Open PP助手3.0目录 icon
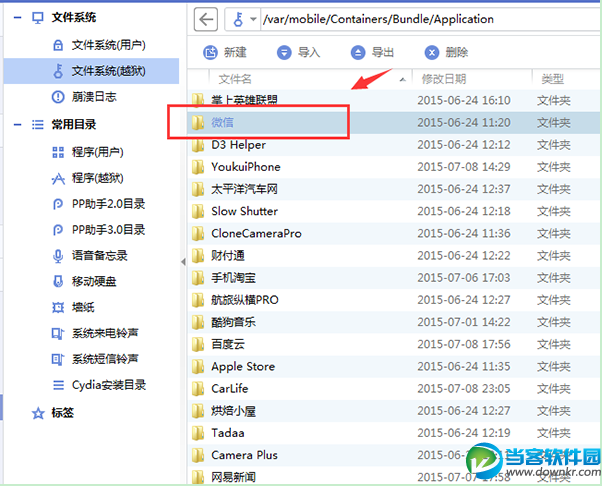 58,230
